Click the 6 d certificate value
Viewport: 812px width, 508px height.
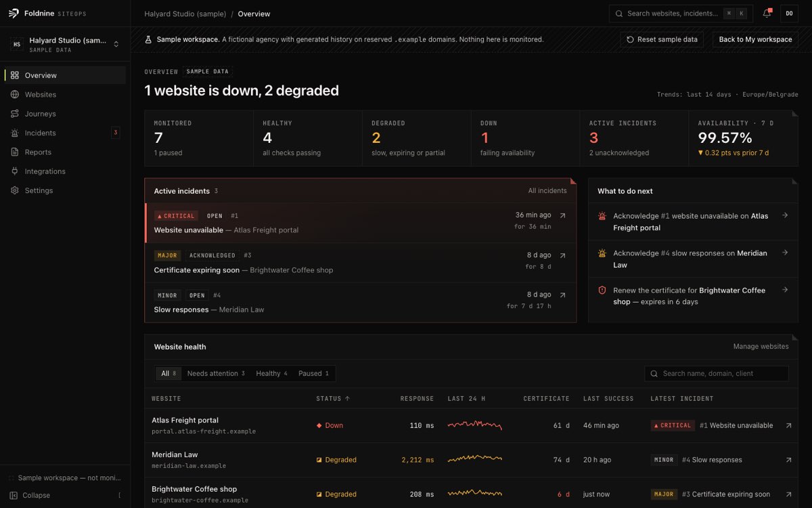click(564, 494)
